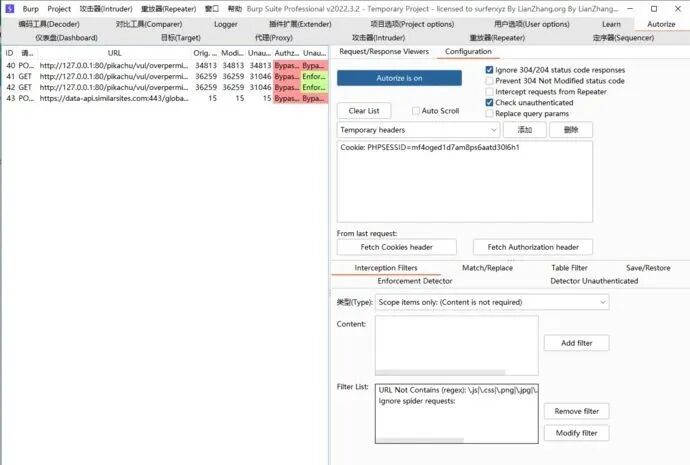Go to the Sequencer tab
This screenshot has width=690, height=465.
tap(623, 38)
